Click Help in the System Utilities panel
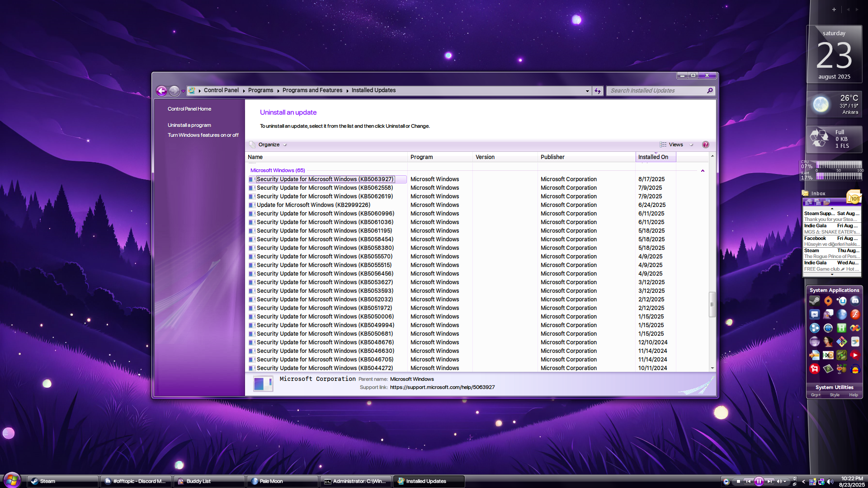868x488 pixels. [854, 395]
